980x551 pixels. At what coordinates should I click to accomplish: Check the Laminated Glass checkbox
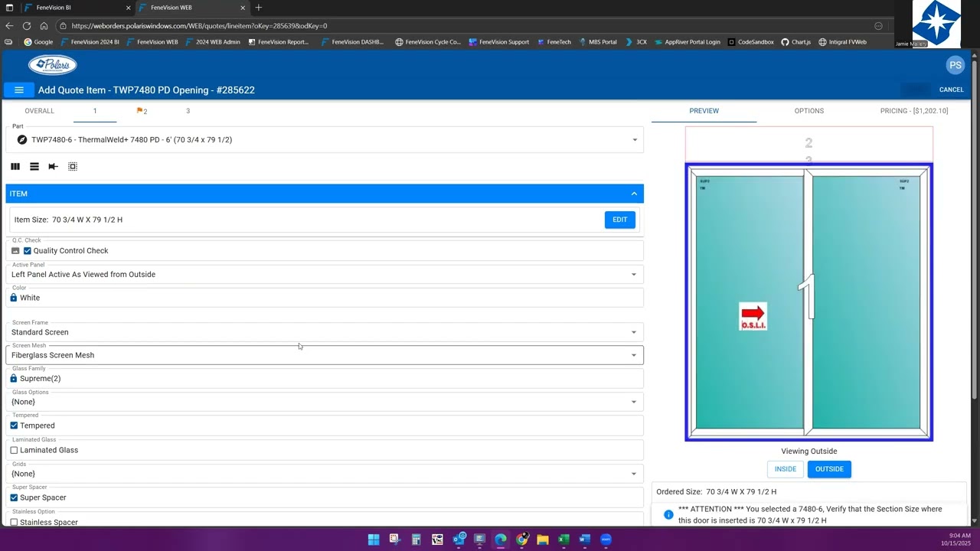[x=14, y=450]
